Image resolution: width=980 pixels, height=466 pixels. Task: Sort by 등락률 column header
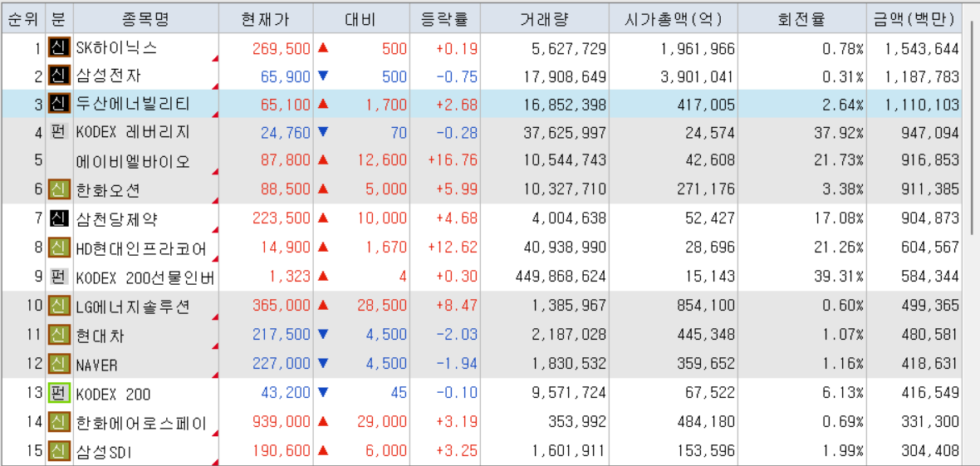point(444,19)
